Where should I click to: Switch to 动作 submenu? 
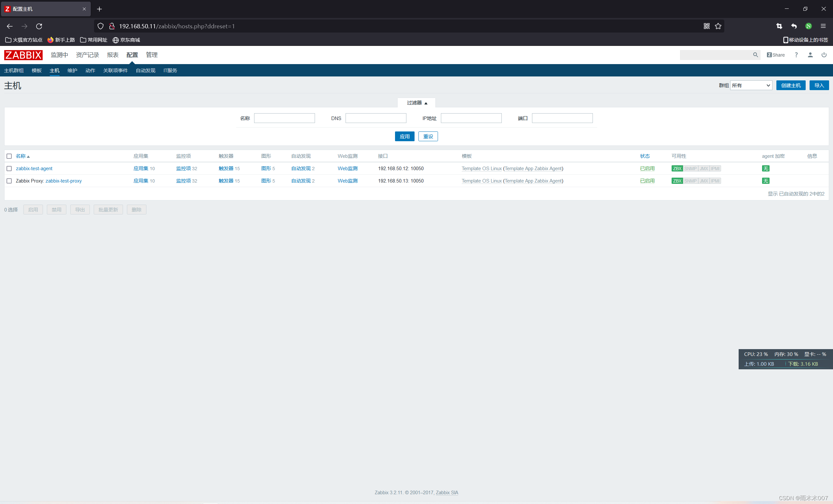pos(90,70)
